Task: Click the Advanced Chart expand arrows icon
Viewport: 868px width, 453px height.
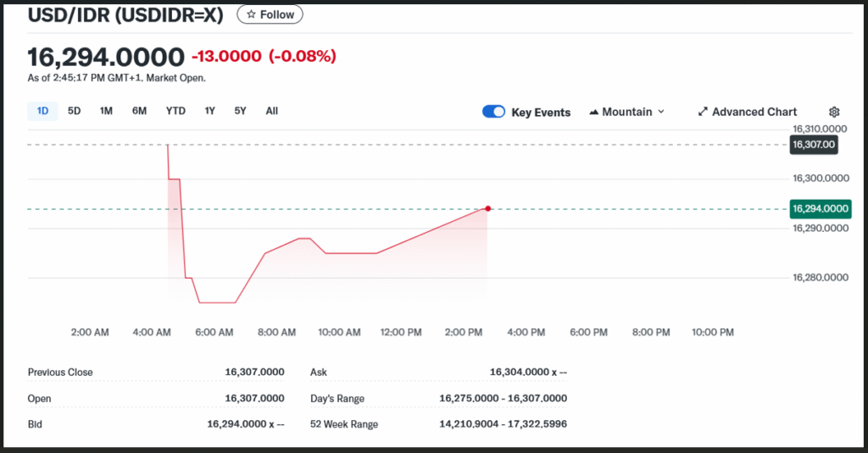Action: pyautogui.click(x=703, y=112)
